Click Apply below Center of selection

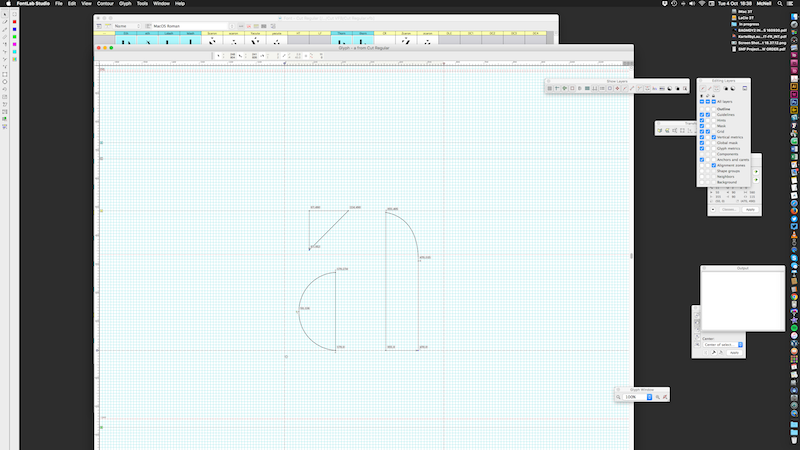point(734,353)
